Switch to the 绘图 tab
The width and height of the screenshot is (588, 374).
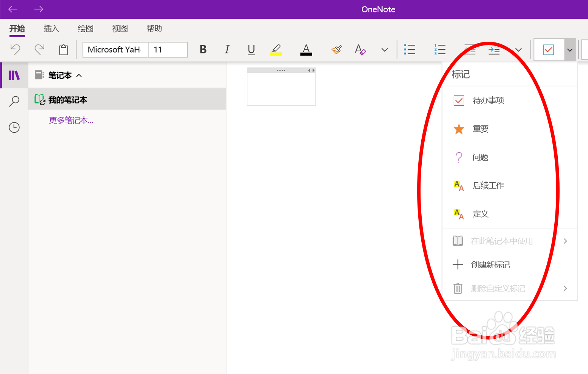[x=86, y=29]
